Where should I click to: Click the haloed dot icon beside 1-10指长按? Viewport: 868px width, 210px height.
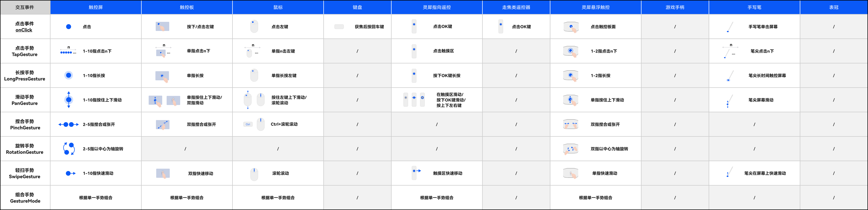tap(68, 75)
